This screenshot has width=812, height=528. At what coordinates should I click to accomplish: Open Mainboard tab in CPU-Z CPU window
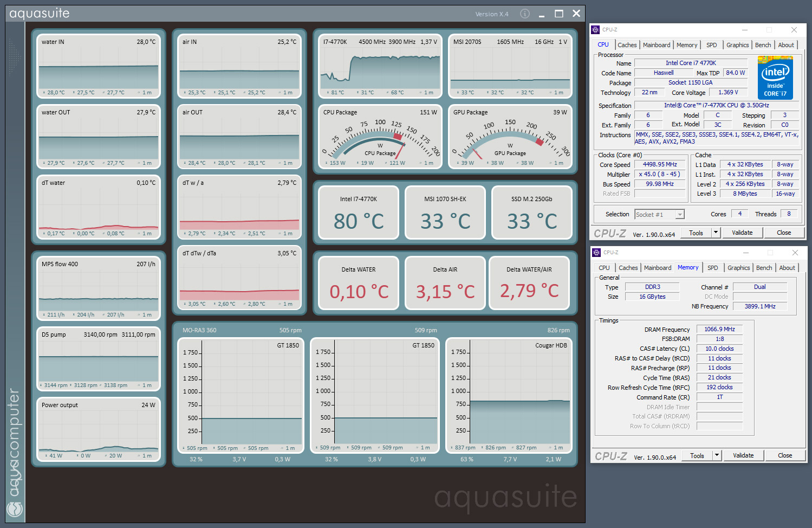657,45
